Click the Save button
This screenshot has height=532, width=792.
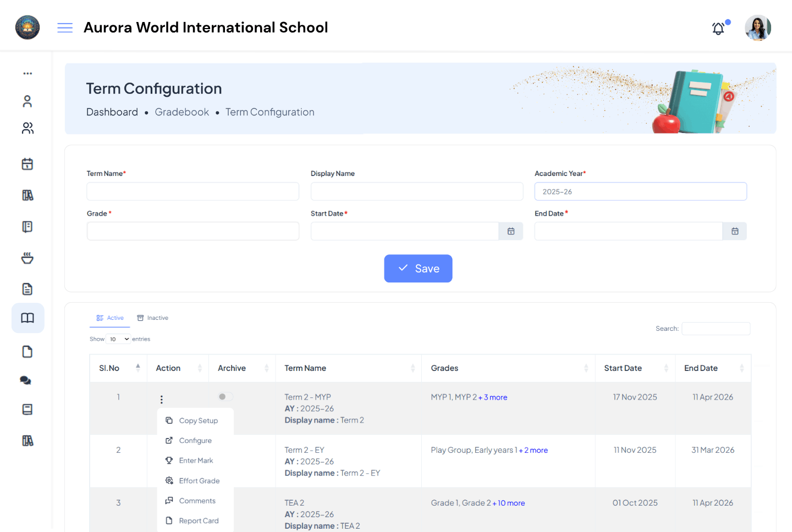418,268
